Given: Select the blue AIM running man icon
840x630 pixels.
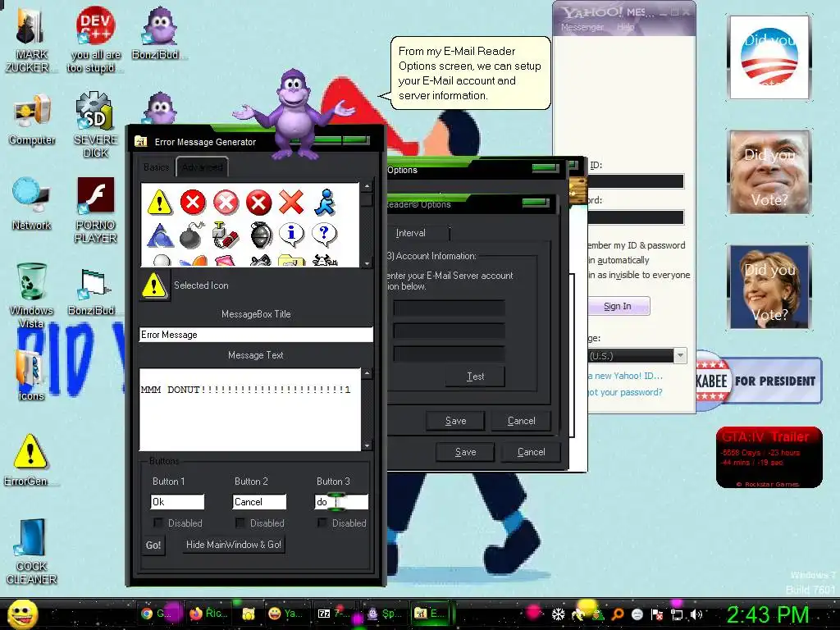Looking at the screenshot, I should (325, 202).
